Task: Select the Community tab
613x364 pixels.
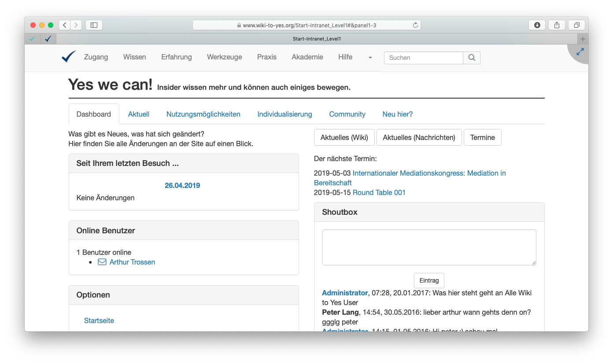Action: [x=347, y=114]
